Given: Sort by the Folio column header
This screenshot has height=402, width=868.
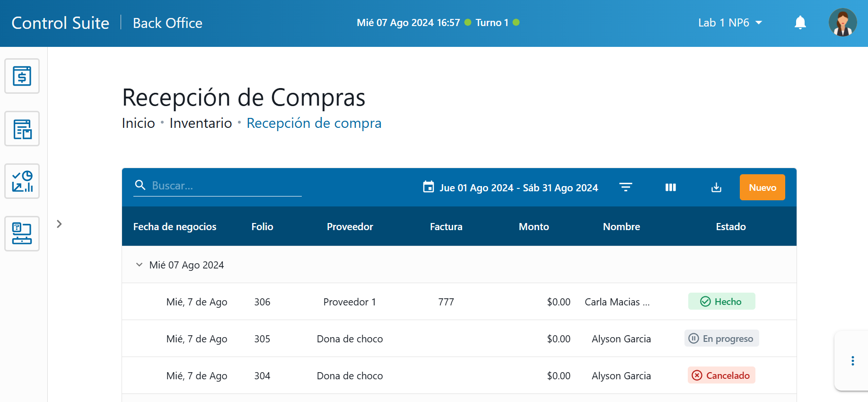Looking at the screenshot, I should 262,227.
